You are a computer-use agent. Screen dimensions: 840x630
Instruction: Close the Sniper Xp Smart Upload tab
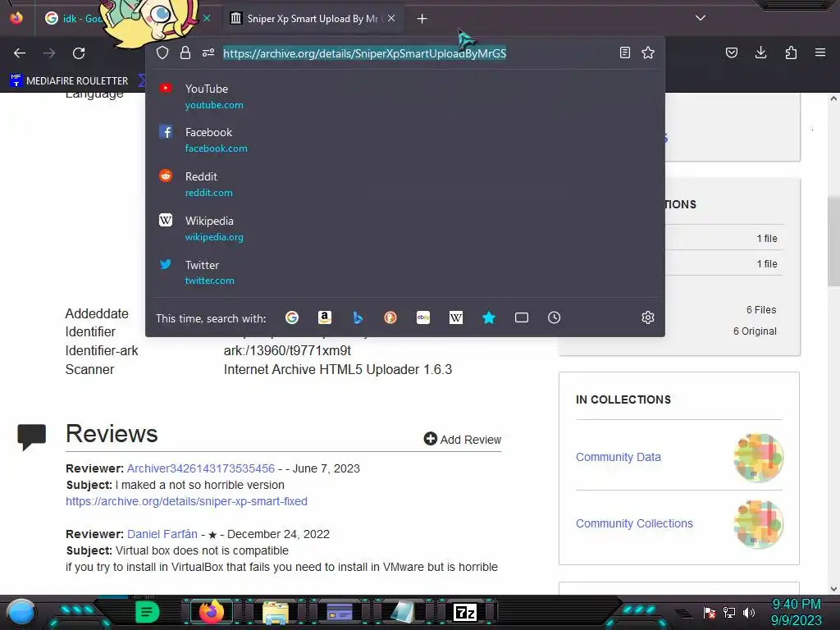[x=391, y=18]
